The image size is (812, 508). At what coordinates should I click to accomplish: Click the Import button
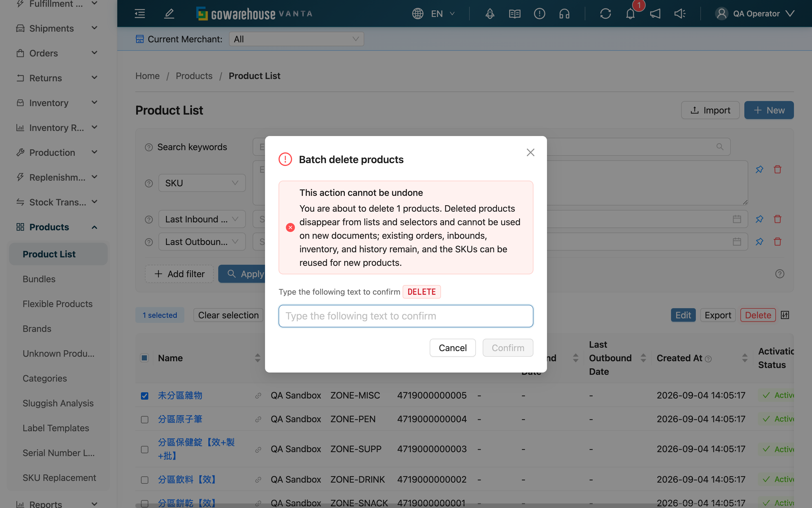point(710,110)
